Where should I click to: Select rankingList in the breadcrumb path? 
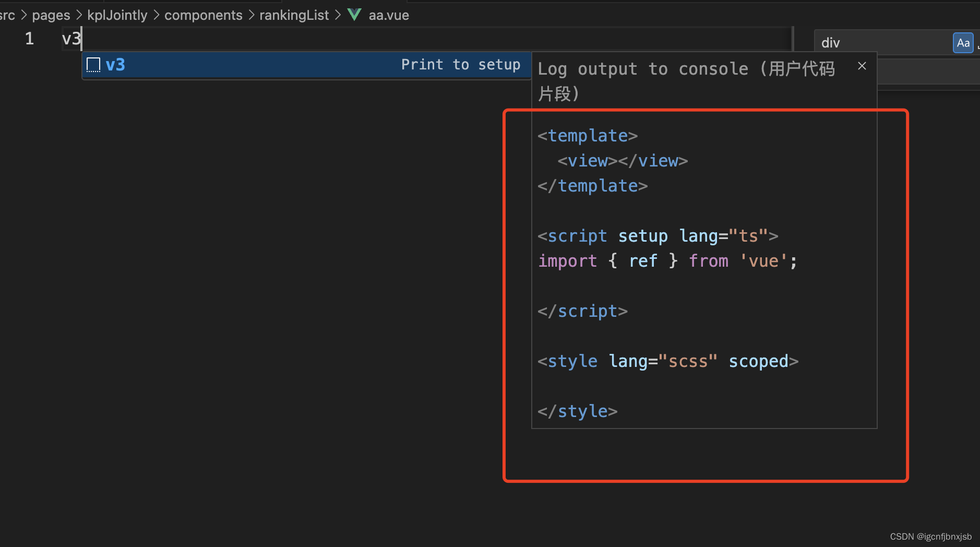click(x=294, y=14)
